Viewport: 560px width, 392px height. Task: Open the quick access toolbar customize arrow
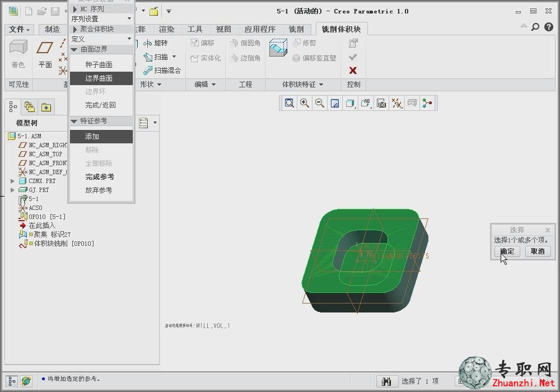pos(169,11)
